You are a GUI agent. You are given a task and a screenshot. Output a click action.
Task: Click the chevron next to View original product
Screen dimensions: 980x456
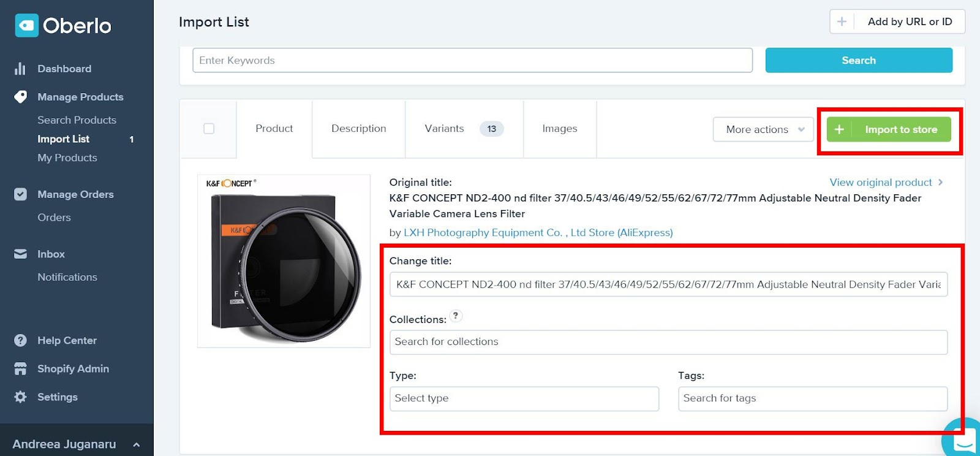point(941,182)
